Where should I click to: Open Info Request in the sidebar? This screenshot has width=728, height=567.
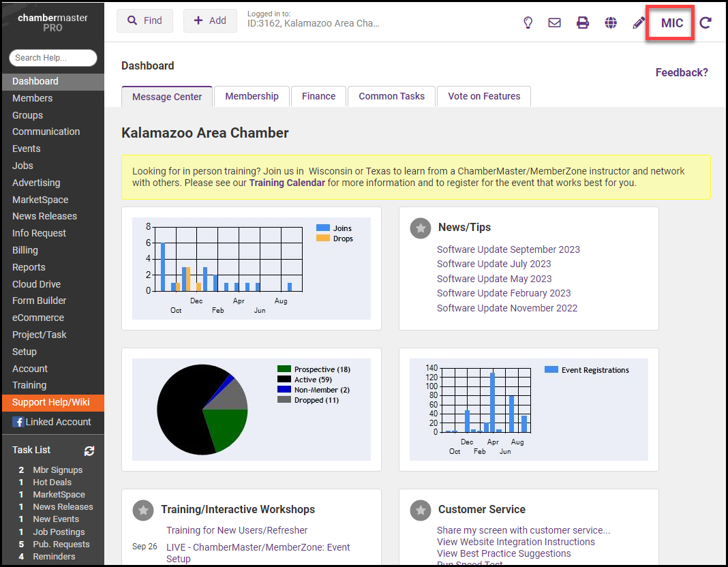point(39,233)
